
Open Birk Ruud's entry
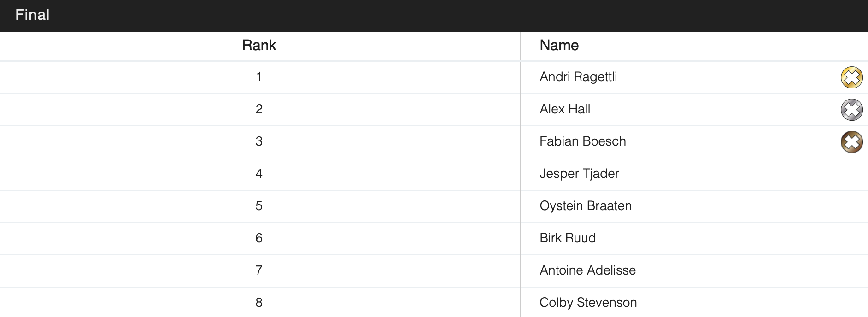point(568,238)
